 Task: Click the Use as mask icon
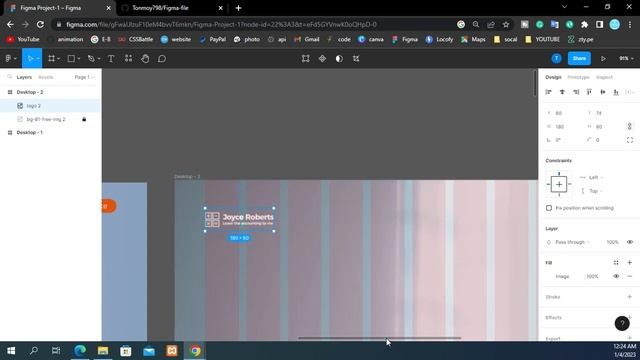(x=339, y=59)
